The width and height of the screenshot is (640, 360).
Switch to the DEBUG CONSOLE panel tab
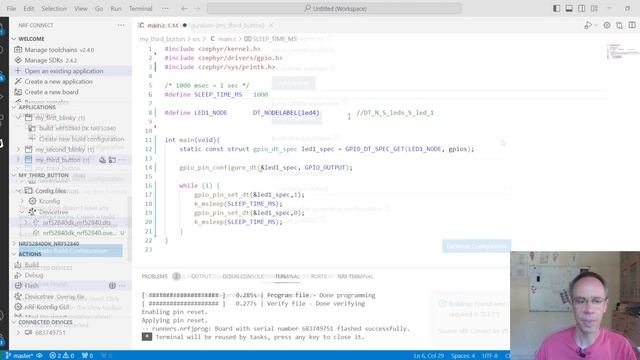pos(244,277)
